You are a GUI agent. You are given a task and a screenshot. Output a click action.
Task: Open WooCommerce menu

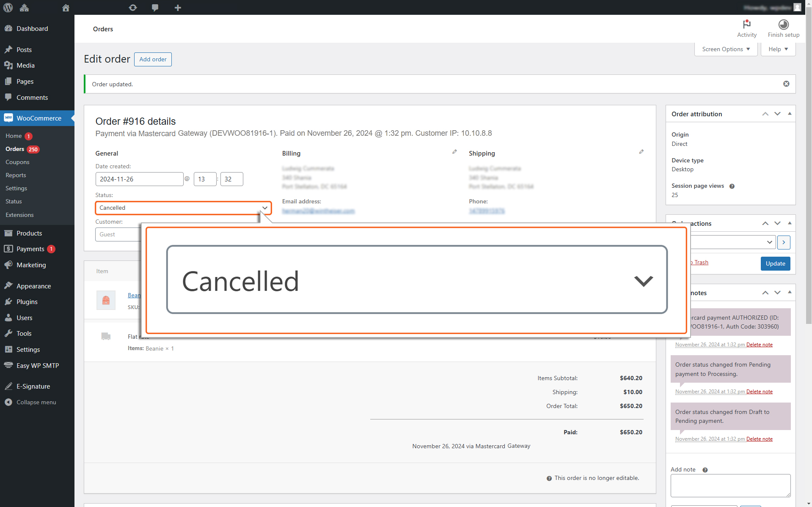[37, 118]
